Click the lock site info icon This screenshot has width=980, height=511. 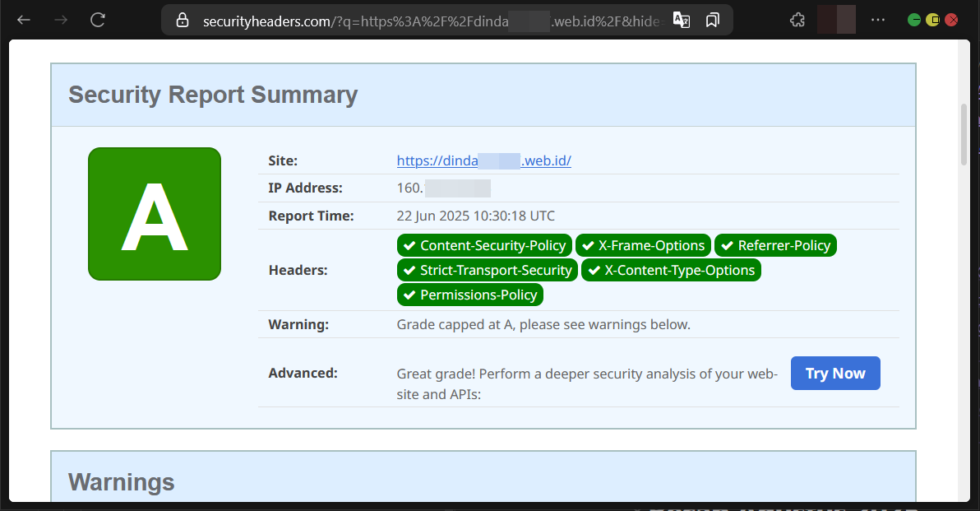click(x=182, y=20)
